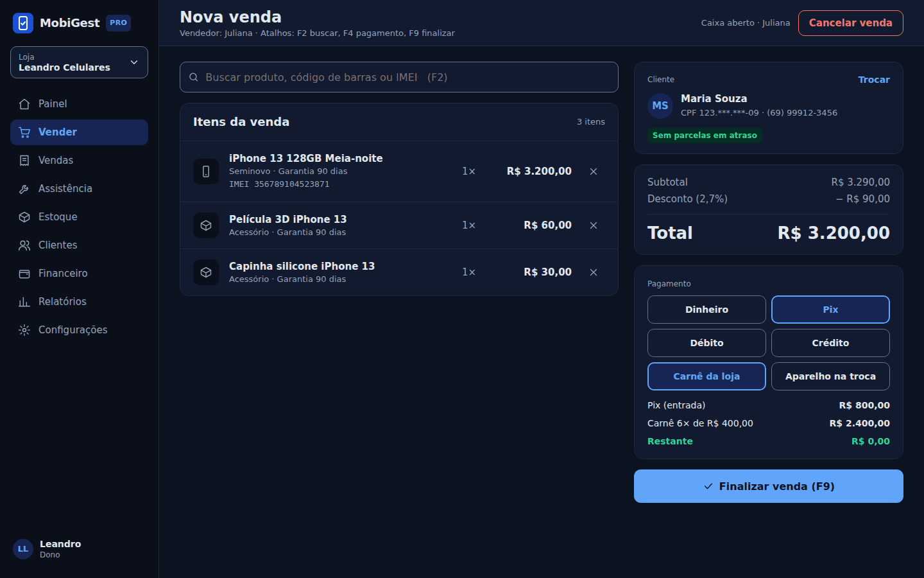Viewport: 924px width, 578px height.
Task: Click the LL user avatar
Action: 23,549
